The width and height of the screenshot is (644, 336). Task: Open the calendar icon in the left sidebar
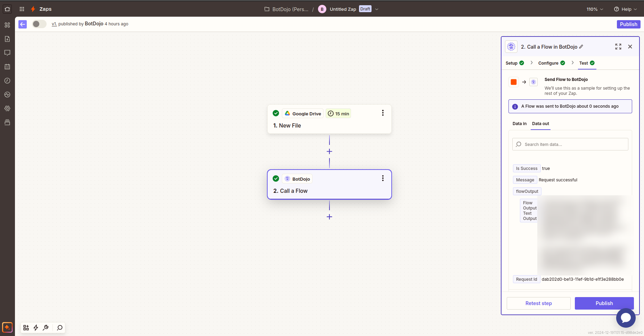[7, 67]
